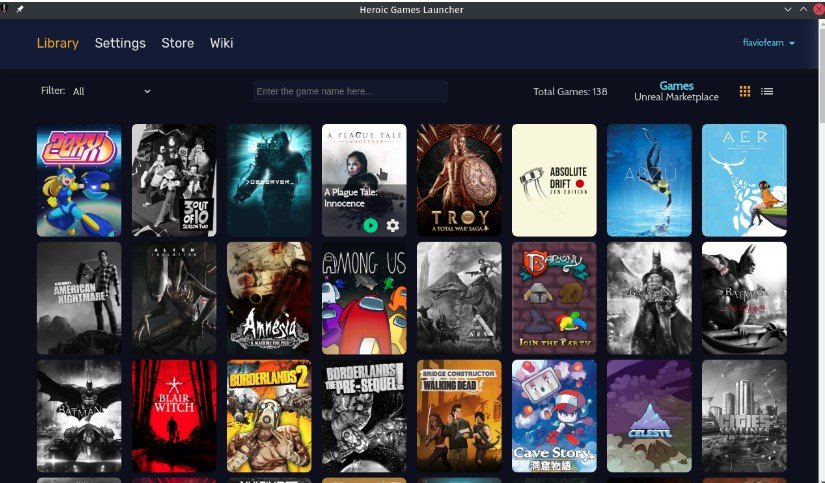Open A Plague Tale settings gear icon

click(x=393, y=226)
